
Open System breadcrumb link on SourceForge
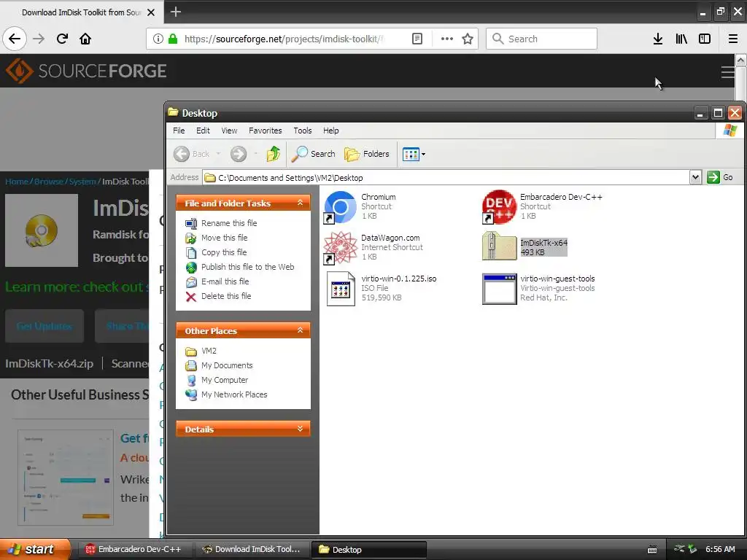[x=82, y=182]
